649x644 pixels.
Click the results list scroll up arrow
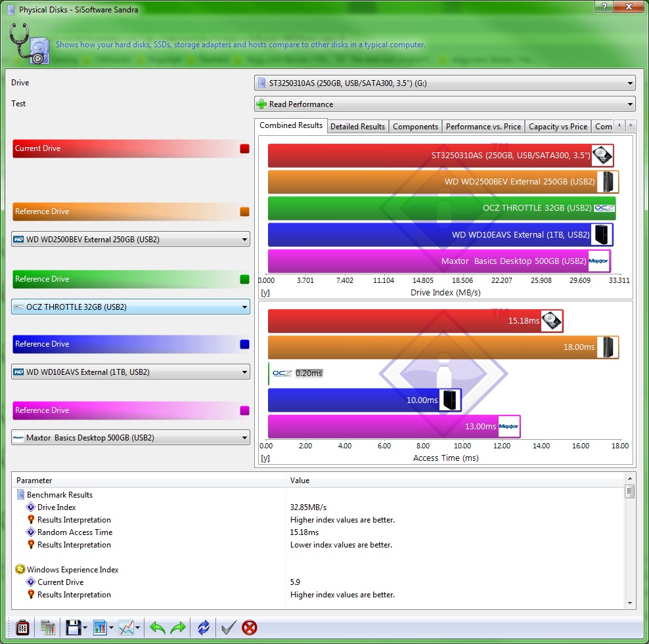(x=629, y=479)
